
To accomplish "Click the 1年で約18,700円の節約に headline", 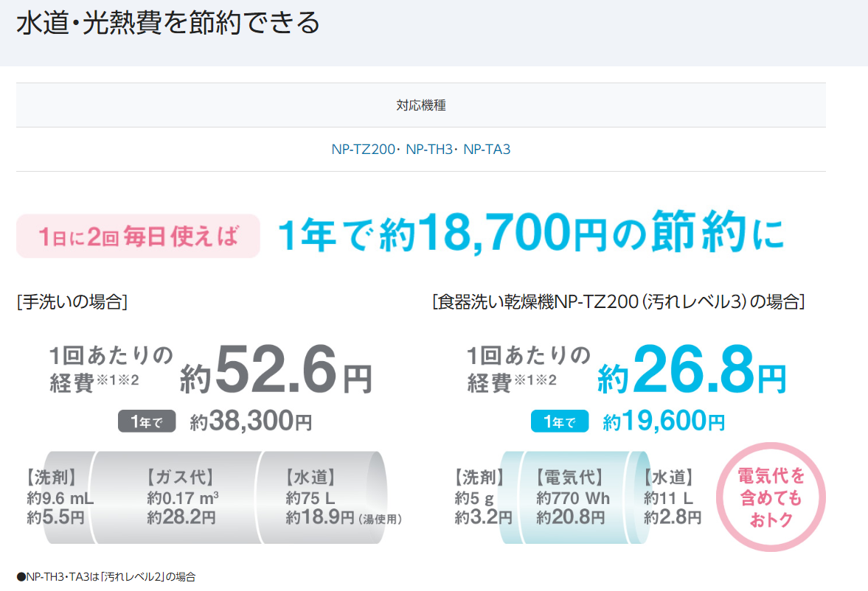I will point(531,232).
